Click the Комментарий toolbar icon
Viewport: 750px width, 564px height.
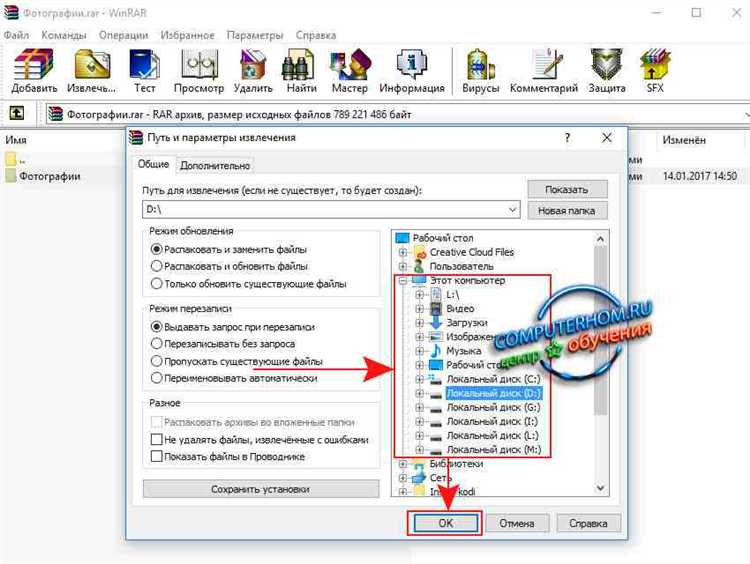tap(544, 70)
